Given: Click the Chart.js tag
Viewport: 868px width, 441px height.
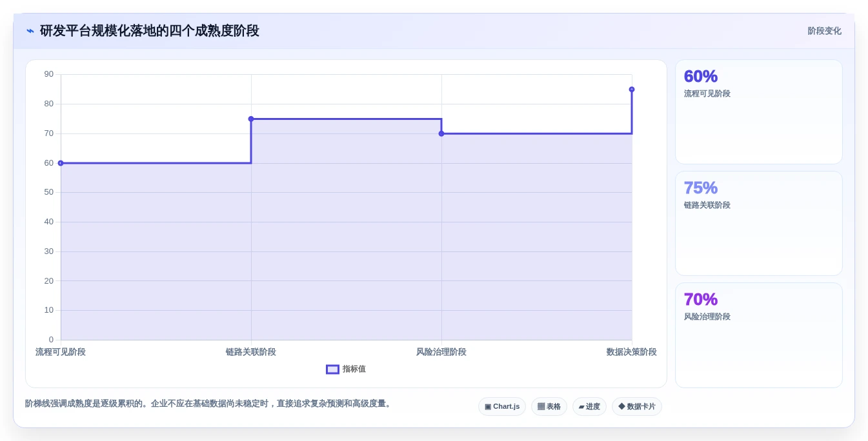Looking at the screenshot, I should click(502, 407).
